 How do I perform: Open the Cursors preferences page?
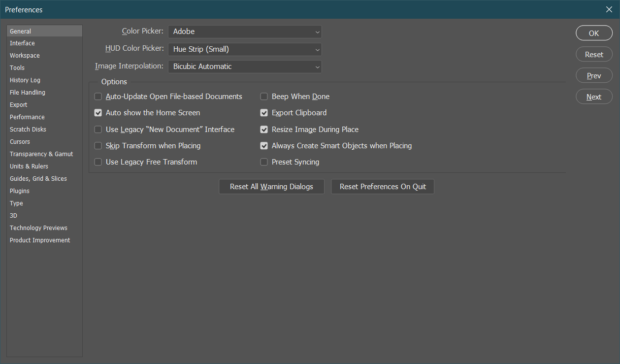(20, 141)
